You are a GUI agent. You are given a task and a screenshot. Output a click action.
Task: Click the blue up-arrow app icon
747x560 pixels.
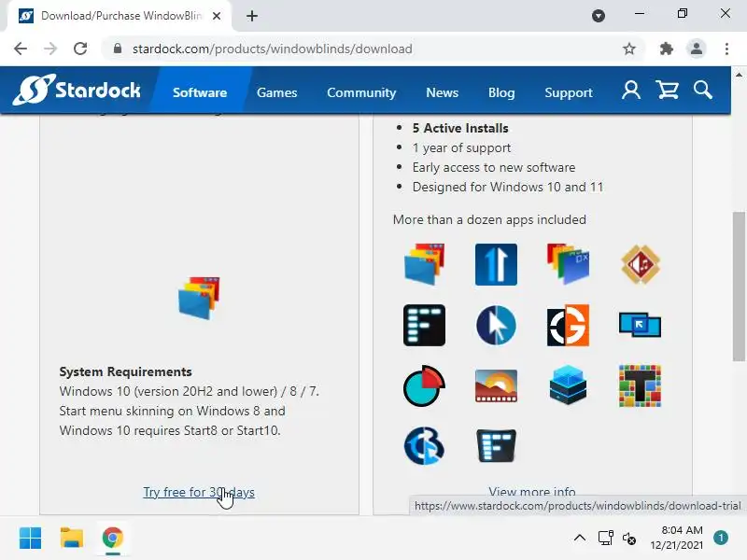click(496, 264)
